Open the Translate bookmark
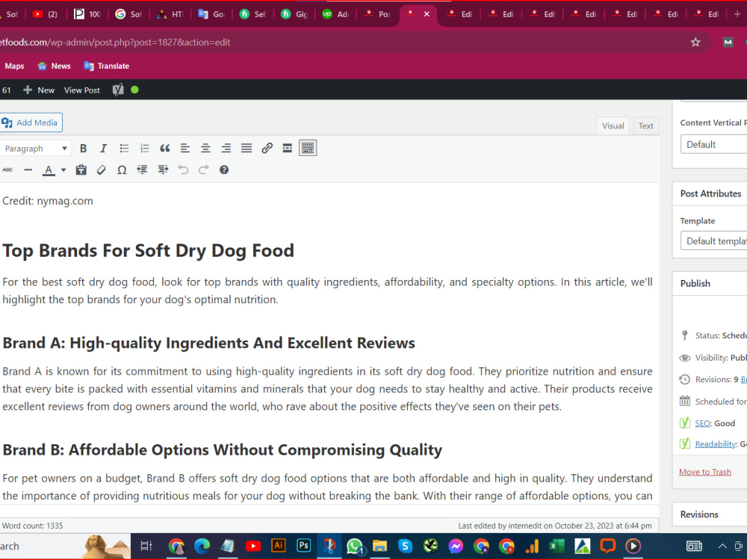Viewport: 747px width, 560px height. 107,66
